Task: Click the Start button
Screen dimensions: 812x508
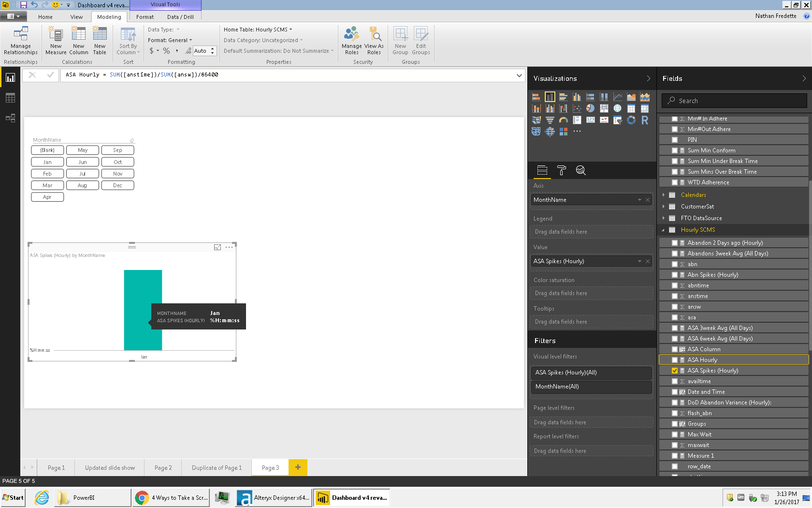Action: [x=13, y=497]
